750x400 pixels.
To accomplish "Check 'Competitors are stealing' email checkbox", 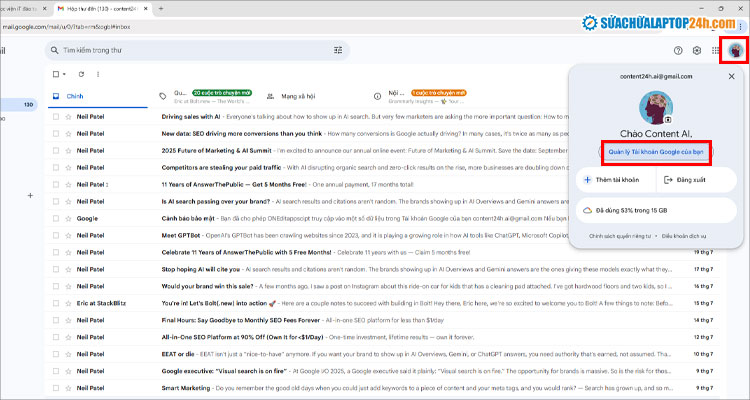I will pos(56,167).
